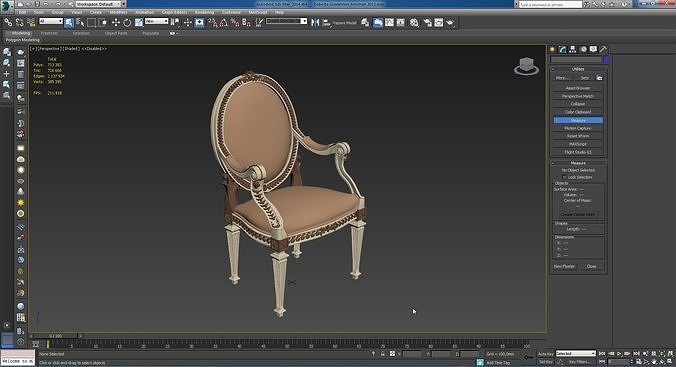
Task: Open the Rendering menu
Action: pos(204,12)
